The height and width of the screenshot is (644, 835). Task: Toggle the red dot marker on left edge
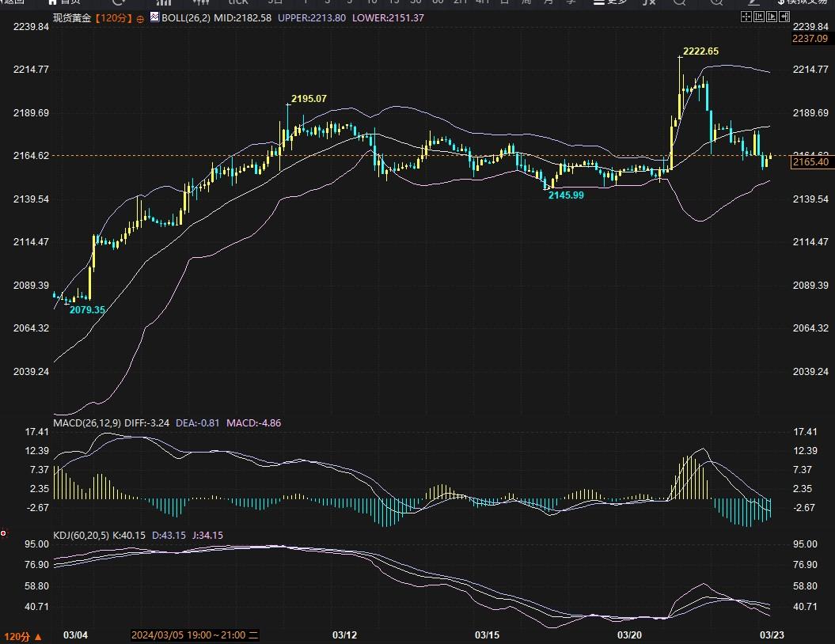click(3, 533)
